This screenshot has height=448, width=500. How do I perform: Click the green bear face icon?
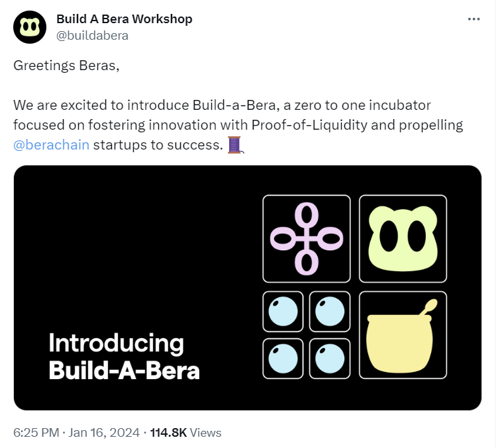[403, 238]
